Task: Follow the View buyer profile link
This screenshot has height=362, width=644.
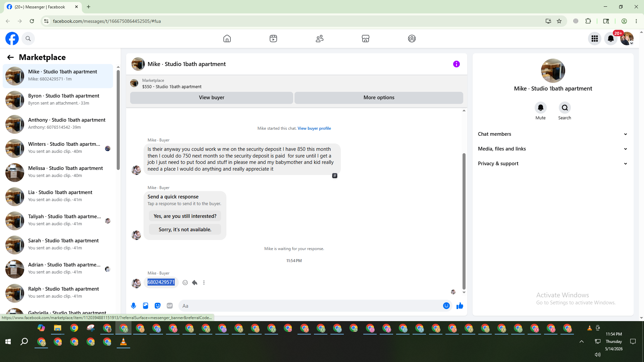Action: [314, 128]
